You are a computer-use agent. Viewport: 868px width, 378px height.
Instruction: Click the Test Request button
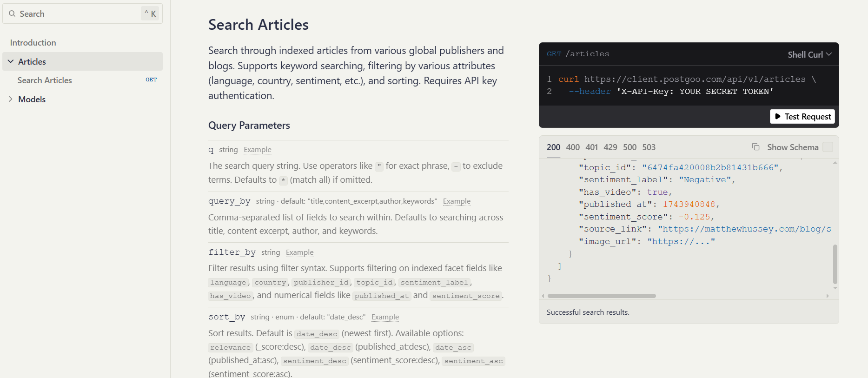802,116
